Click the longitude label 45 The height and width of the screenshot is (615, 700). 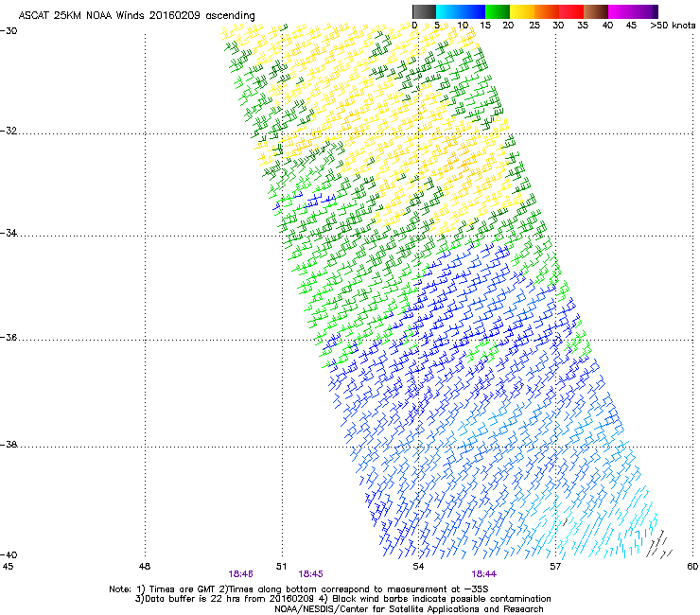[x=8, y=567]
